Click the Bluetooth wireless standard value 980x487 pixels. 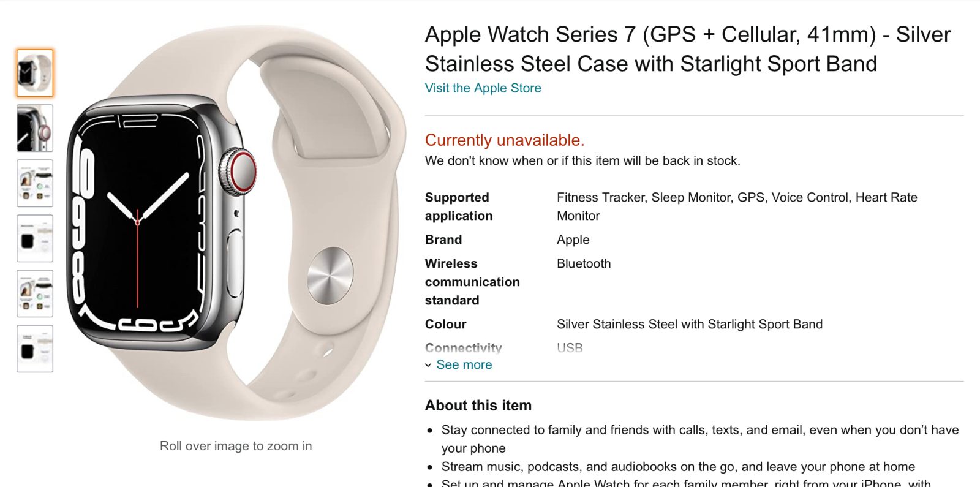click(584, 264)
